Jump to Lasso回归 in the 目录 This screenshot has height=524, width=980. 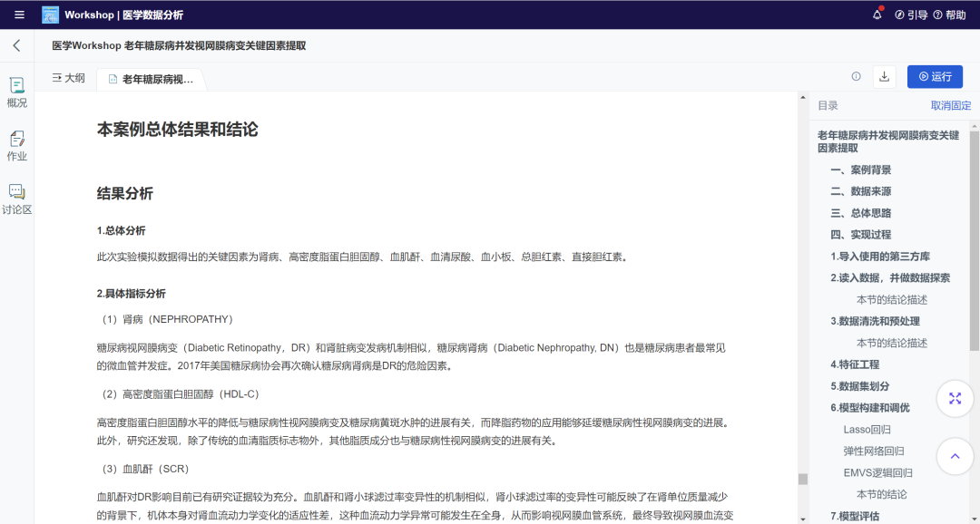867,430
